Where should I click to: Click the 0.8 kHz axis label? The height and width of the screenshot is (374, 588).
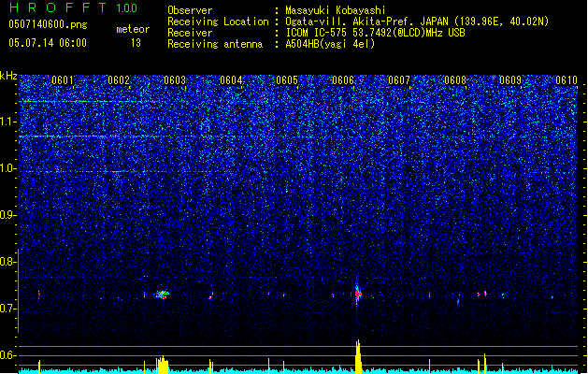coord(7,262)
